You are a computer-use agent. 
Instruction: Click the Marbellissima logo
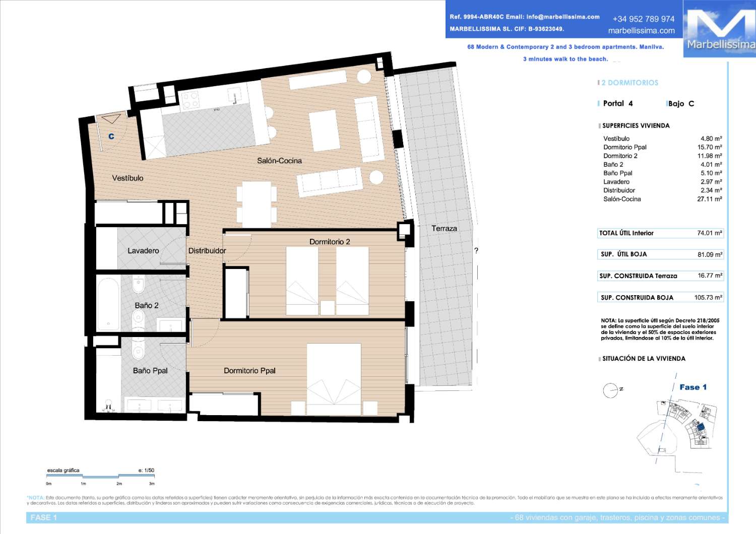pyautogui.click(x=720, y=29)
